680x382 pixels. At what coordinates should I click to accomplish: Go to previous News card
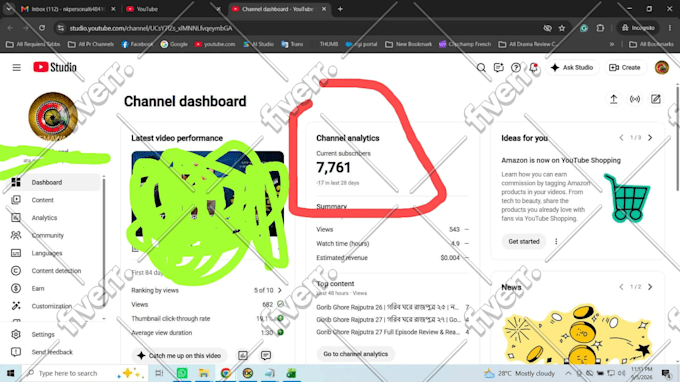(x=621, y=287)
